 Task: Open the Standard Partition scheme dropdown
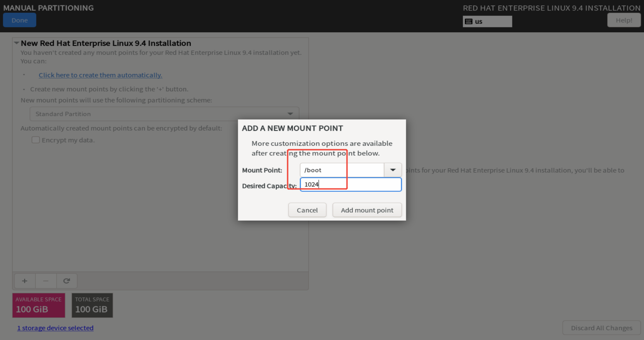(x=164, y=114)
